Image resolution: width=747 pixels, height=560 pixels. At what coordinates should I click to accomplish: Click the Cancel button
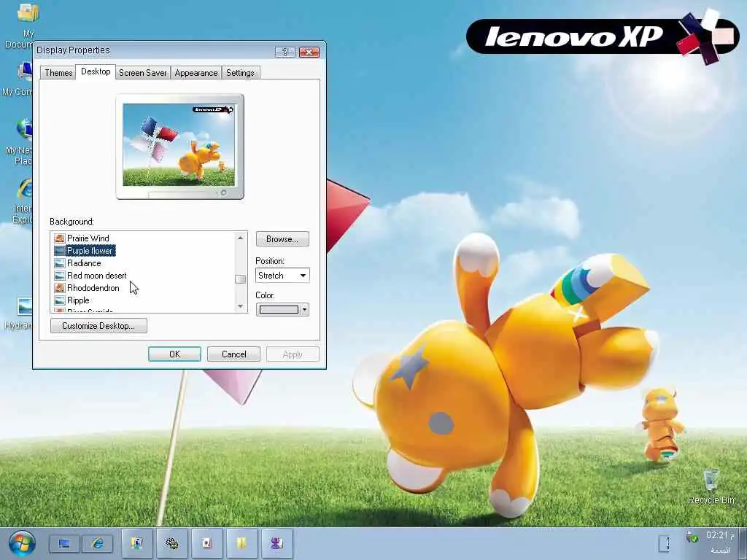point(233,354)
